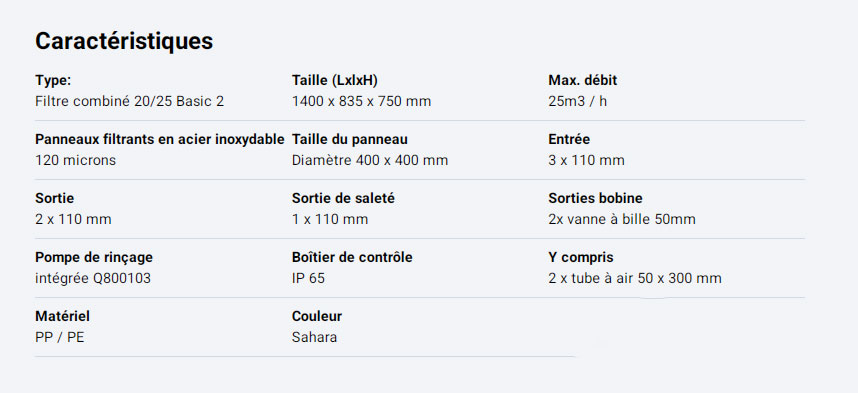Select the Type label

pyautogui.click(x=53, y=80)
